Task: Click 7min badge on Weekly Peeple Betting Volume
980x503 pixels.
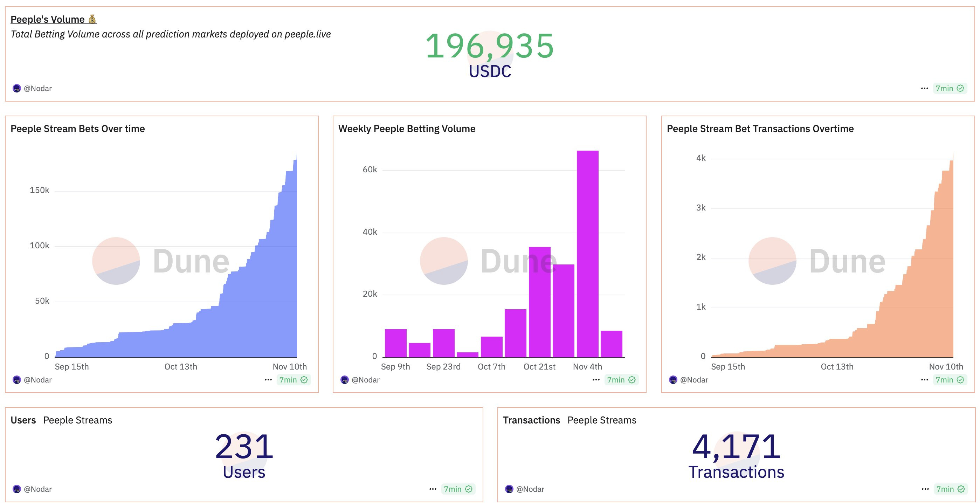Action: [621, 380]
